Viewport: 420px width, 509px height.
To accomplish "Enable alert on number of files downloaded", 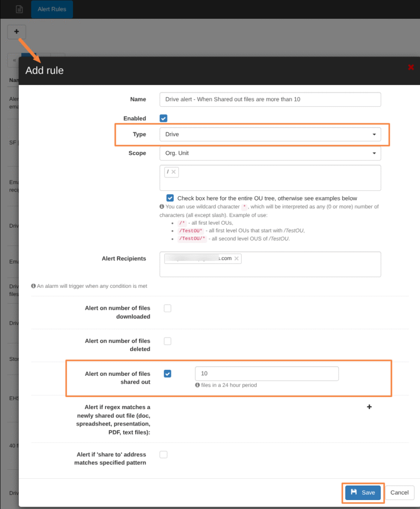I will tap(168, 308).
